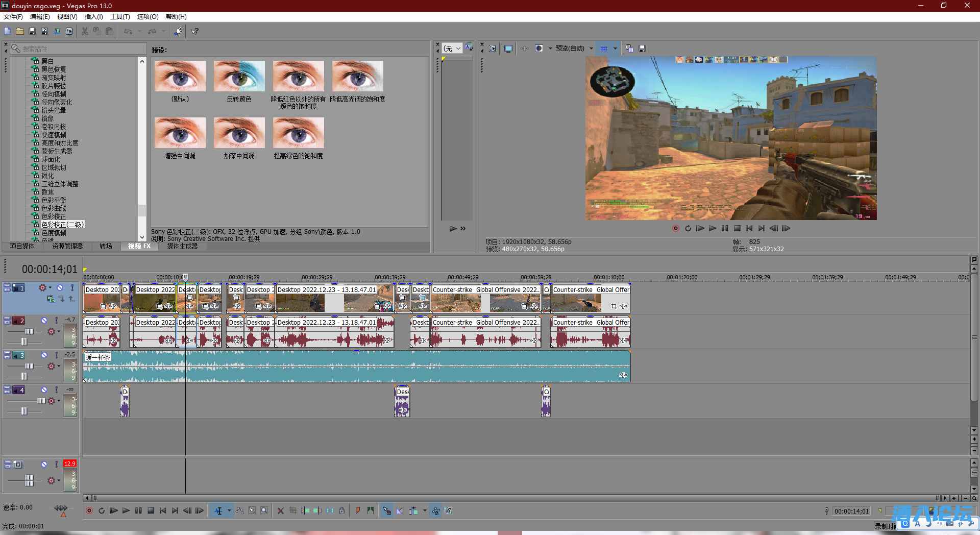The height and width of the screenshot is (535, 980).
Task: Click the volume slider on track 4
Action: [x=41, y=401]
